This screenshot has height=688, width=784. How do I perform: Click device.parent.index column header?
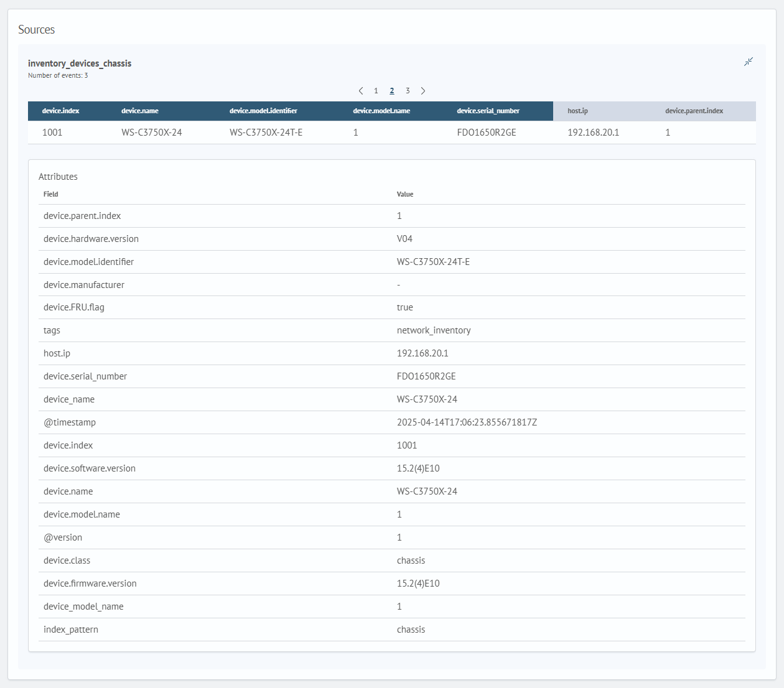pyautogui.click(x=694, y=111)
